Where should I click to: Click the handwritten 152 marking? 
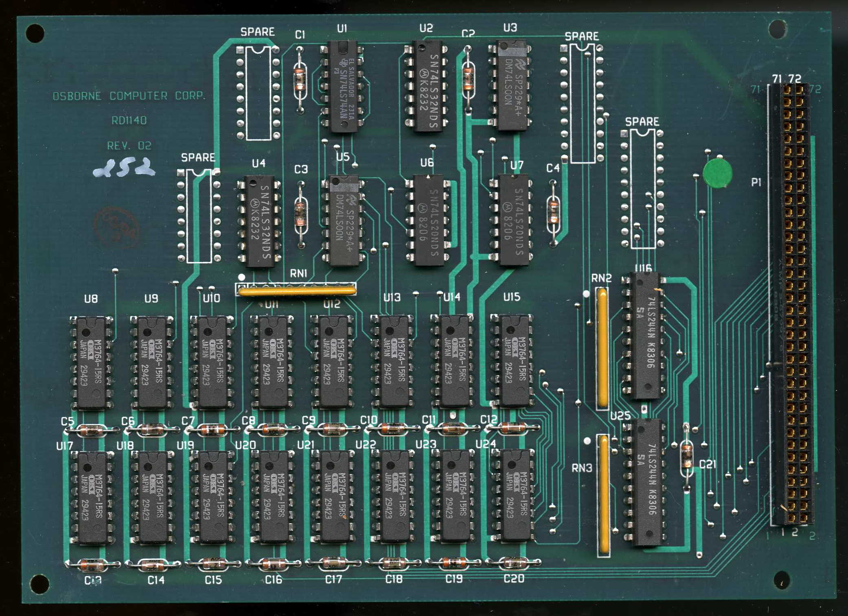click(x=124, y=168)
